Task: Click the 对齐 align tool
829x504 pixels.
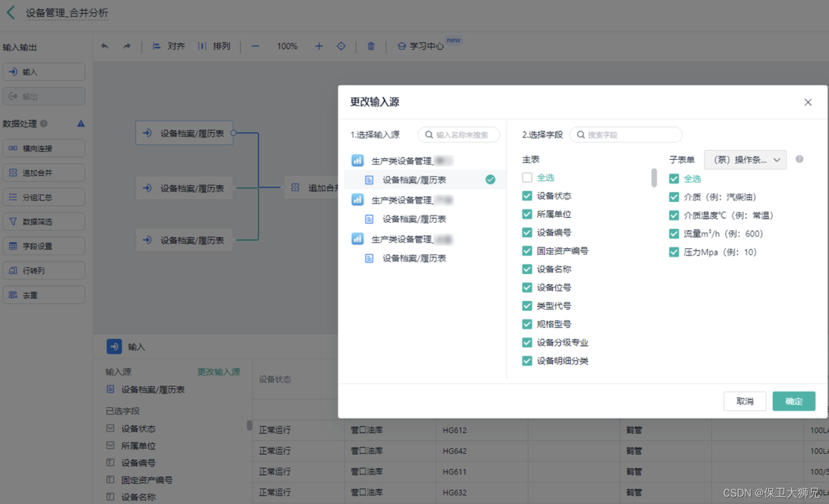Action: (x=169, y=46)
